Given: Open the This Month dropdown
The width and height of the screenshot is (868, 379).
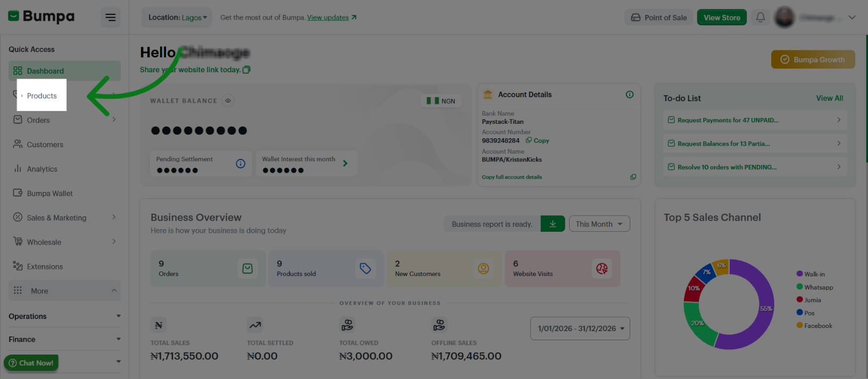Looking at the screenshot, I should click(599, 224).
